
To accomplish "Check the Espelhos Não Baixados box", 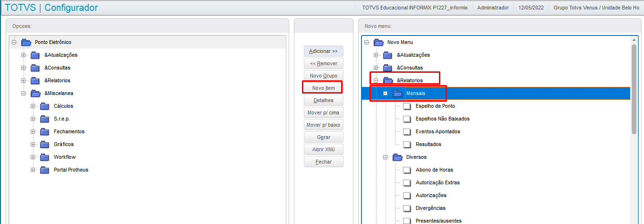I will pos(407,119).
